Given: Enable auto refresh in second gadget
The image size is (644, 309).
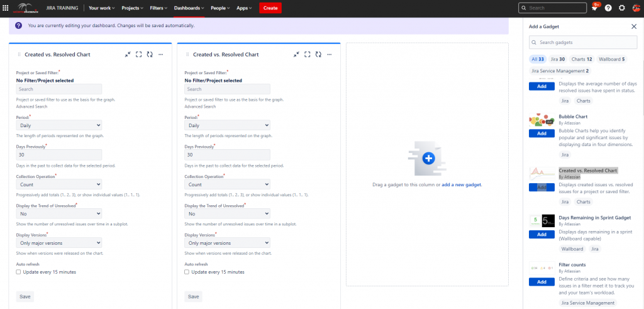Looking at the screenshot, I should click(x=186, y=272).
